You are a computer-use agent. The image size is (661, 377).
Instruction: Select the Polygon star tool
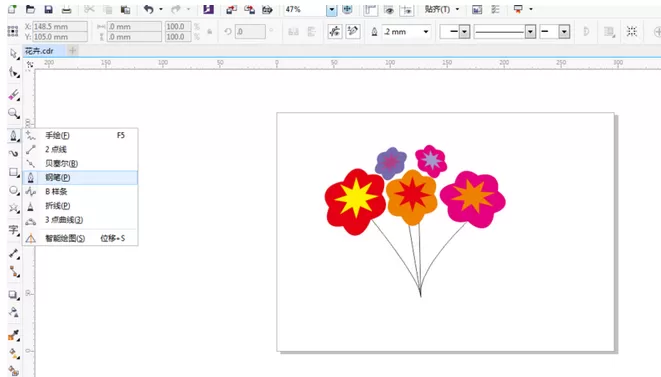13,208
